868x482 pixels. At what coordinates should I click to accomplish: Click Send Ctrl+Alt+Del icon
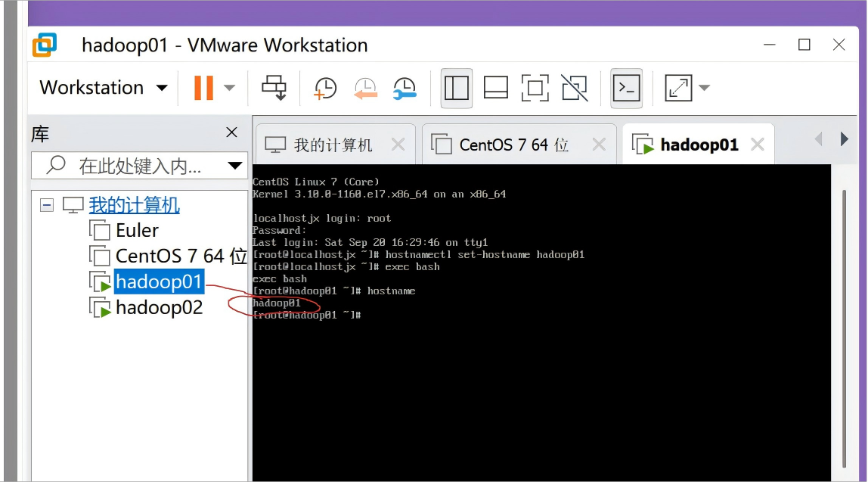tap(274, 88)
